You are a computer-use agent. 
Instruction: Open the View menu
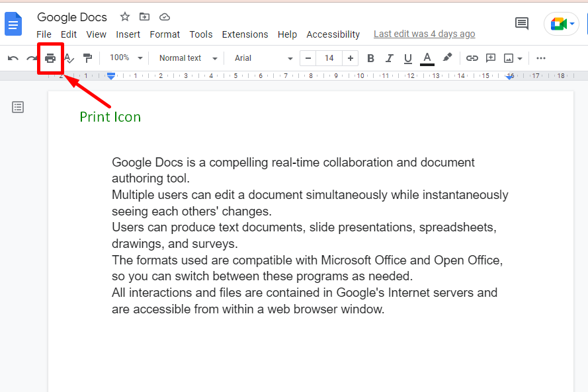[x=97, y=34]
